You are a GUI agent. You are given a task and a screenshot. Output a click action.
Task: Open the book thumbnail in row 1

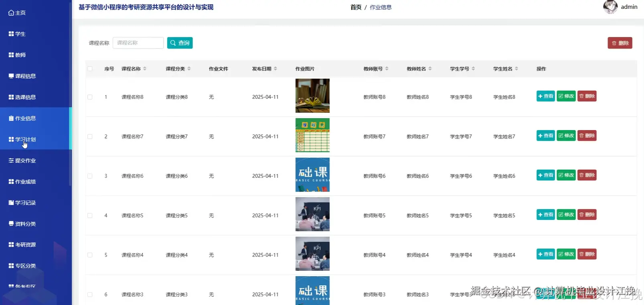(x=312, y=96)
